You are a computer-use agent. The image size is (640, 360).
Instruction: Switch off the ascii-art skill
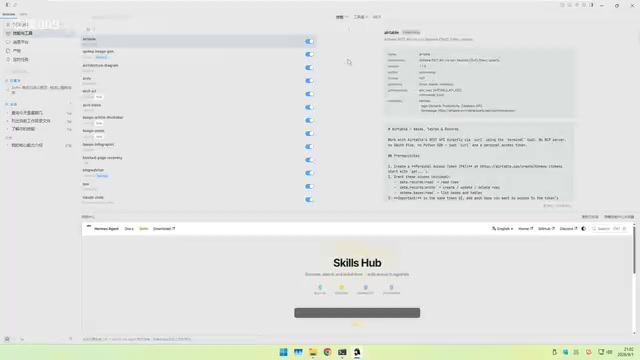[x=309, y=94]
